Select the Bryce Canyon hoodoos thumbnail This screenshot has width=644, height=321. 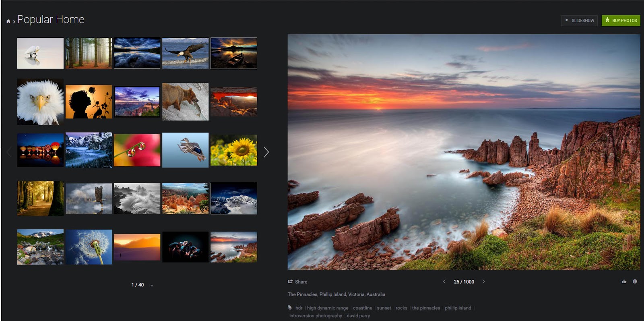click(185, 198)
